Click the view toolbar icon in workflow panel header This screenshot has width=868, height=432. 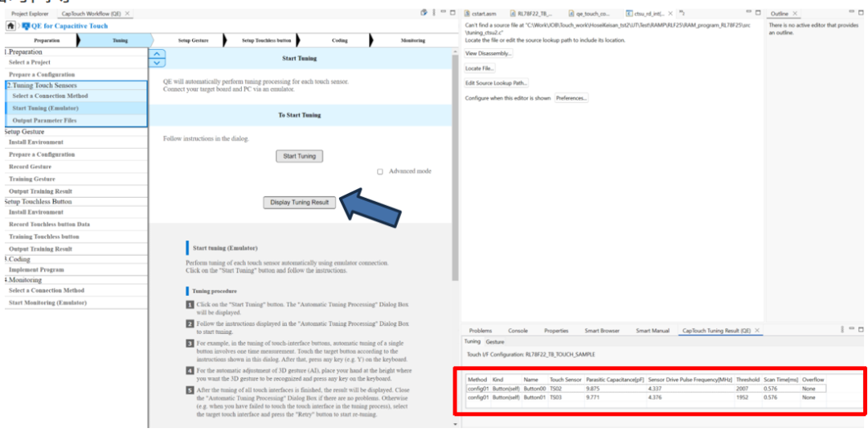point(424,13)
